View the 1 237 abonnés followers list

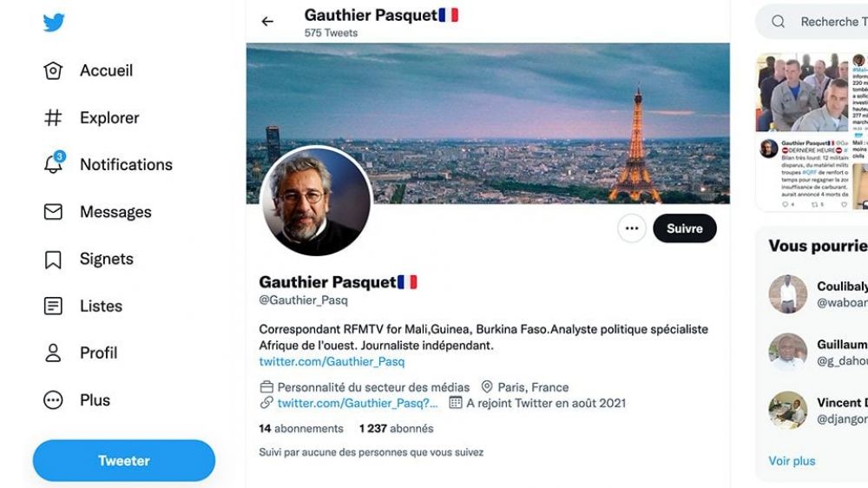pyautogui.click(x=397, y=428)
